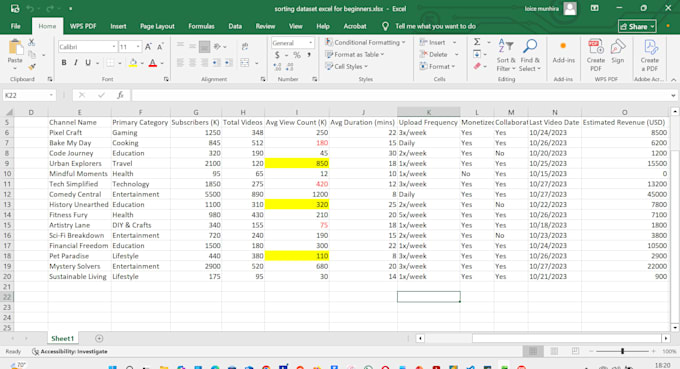This screenshot has height=369, width=680.
Task: Open Sort & Filter menu
Action: pyautogui.click(x=506, y=56)
